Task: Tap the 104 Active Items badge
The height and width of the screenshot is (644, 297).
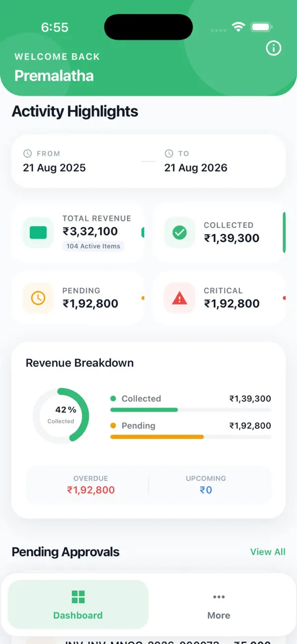Action: click(x=93, y=246)
